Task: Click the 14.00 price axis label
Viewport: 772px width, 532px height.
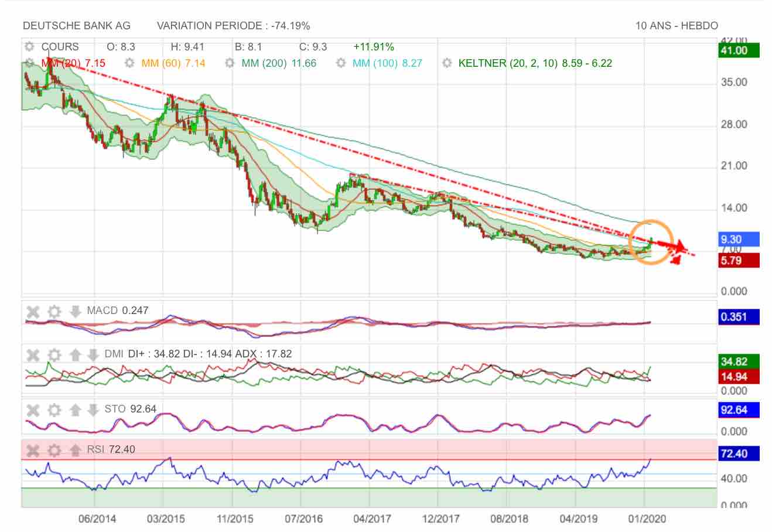Action: tap(735, 208)
